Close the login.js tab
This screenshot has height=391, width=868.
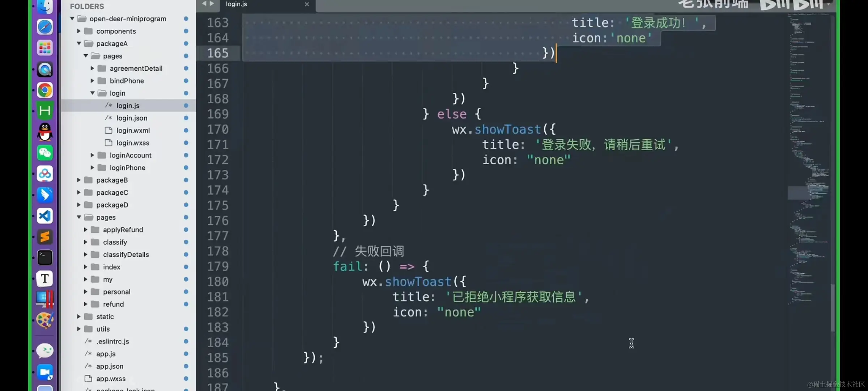[x=307, y=4]
